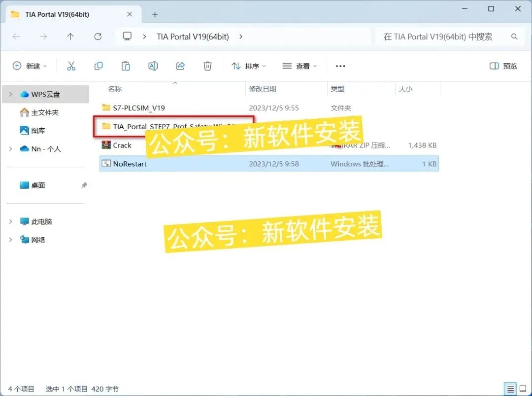The image size is (532, 396).
Task: Click the Delete trash icon
Action: coord(207,66)
